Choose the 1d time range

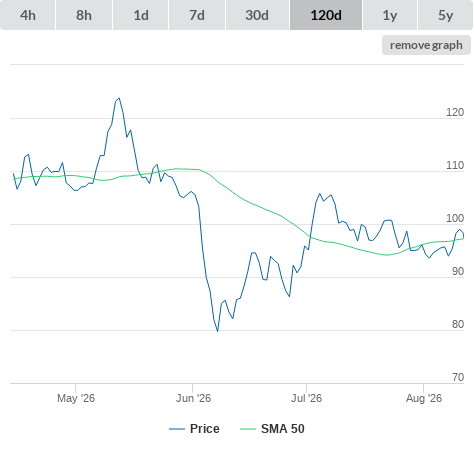[141, 15]
